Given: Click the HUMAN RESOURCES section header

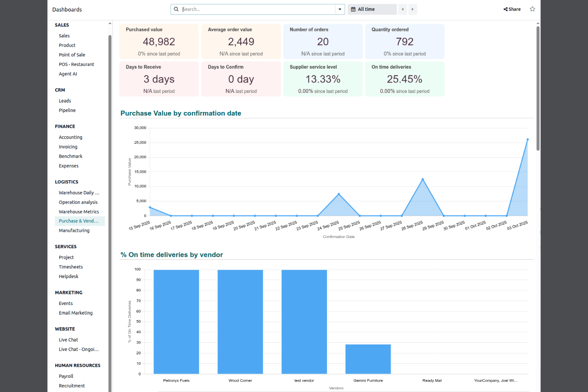Looking at the screenshot, I should tap(78, 365).
